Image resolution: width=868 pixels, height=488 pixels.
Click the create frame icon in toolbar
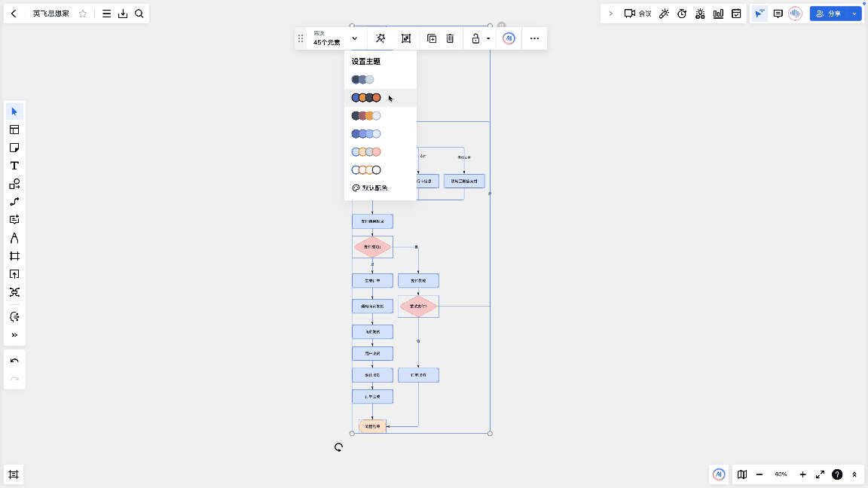pos(406,38)
